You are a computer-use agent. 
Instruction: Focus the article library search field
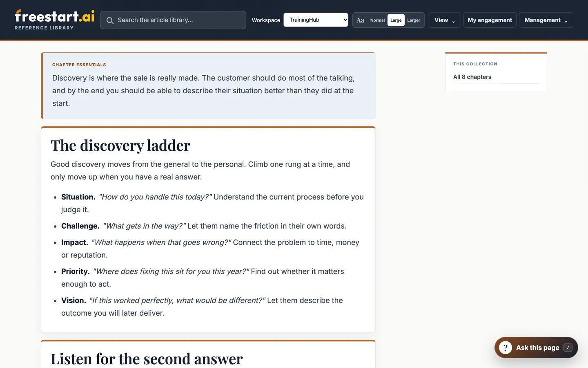click(173, 20)
